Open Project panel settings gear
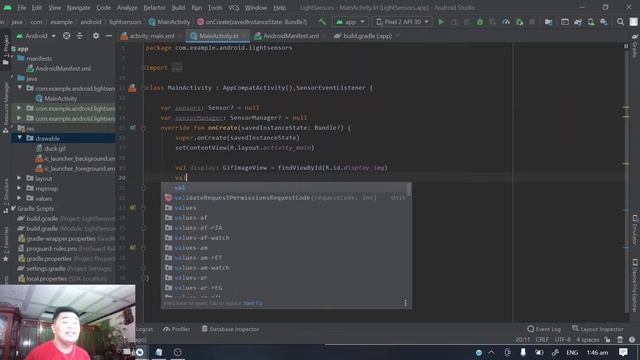 click(x=96, y=36)
